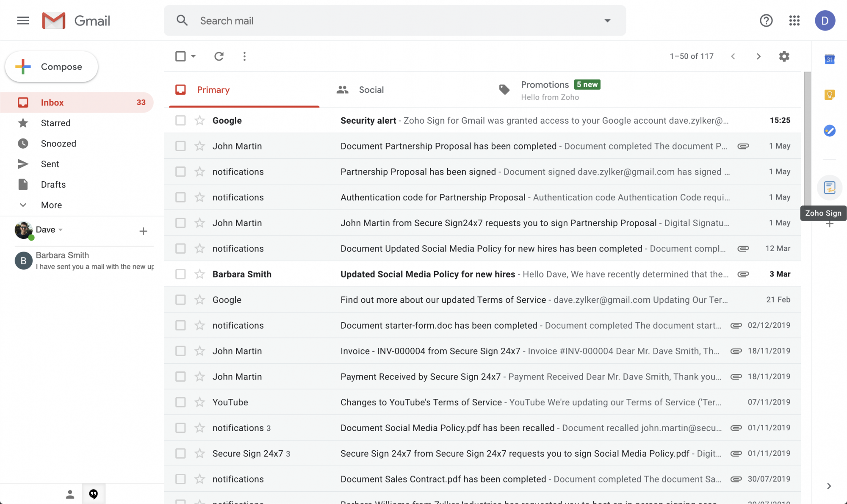Screen dimensions: 847x504
Task: Open Google Keep notes panel
Action: [829, 95]
